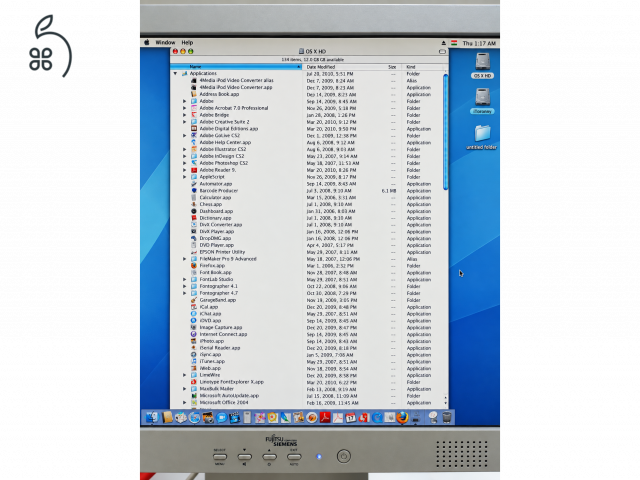
Task: Click the eject icon in menu bar
Action: (443, 43)
